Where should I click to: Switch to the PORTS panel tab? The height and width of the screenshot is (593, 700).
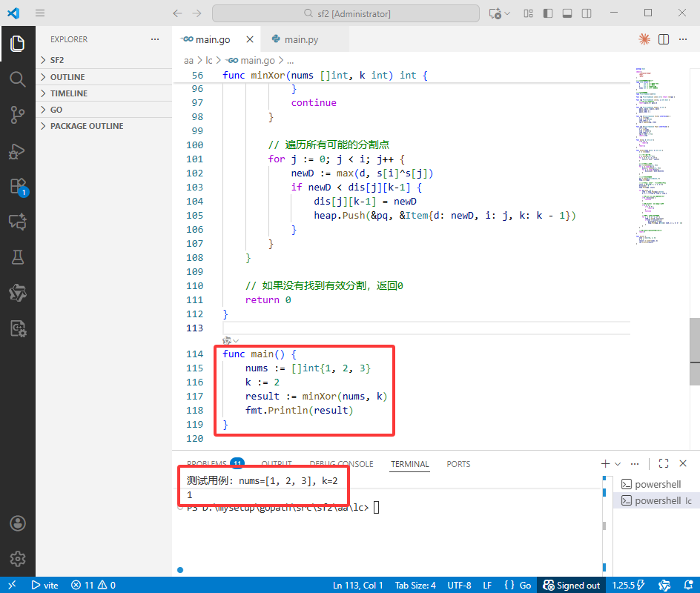pos(458,464)
